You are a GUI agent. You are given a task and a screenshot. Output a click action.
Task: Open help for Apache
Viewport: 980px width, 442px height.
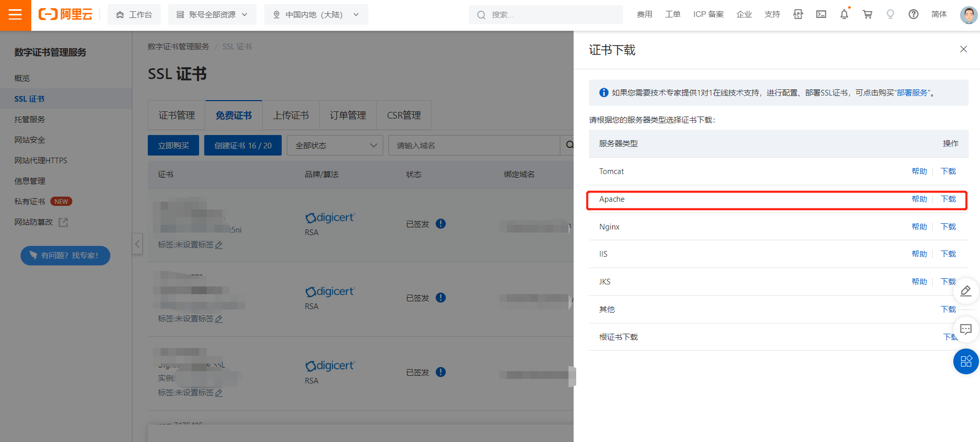pos(919,199)
